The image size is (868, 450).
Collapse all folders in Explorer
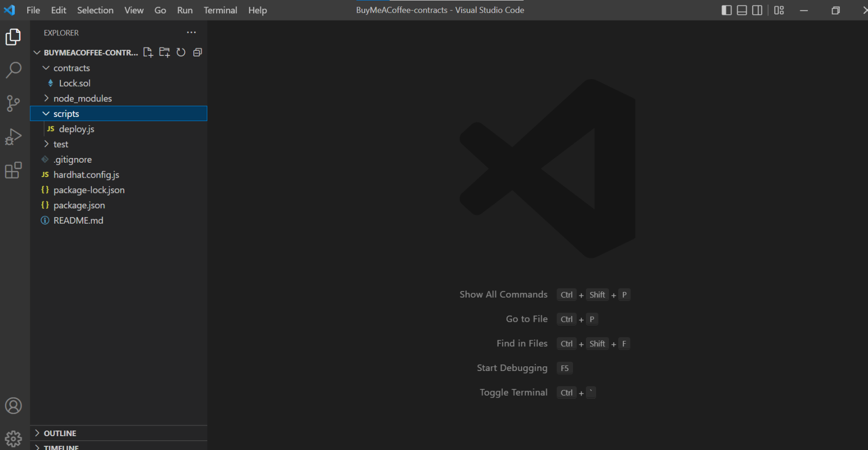pos(198,52)
